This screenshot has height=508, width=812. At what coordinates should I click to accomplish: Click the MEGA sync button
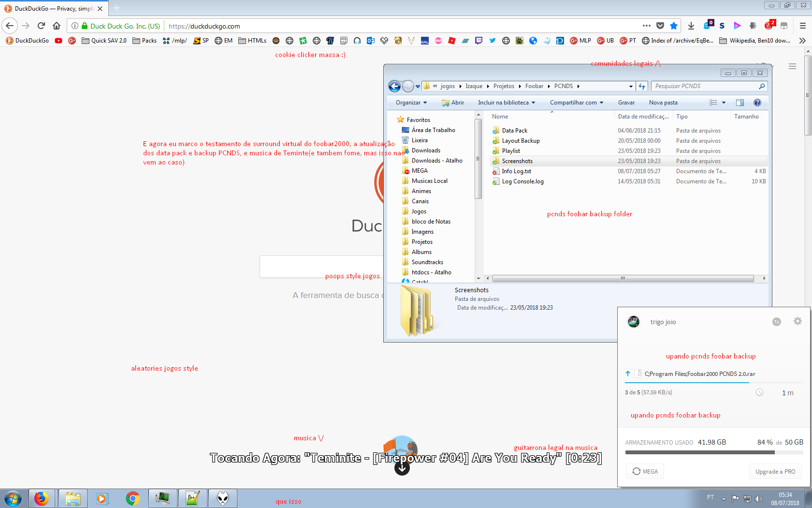[645, 472]
